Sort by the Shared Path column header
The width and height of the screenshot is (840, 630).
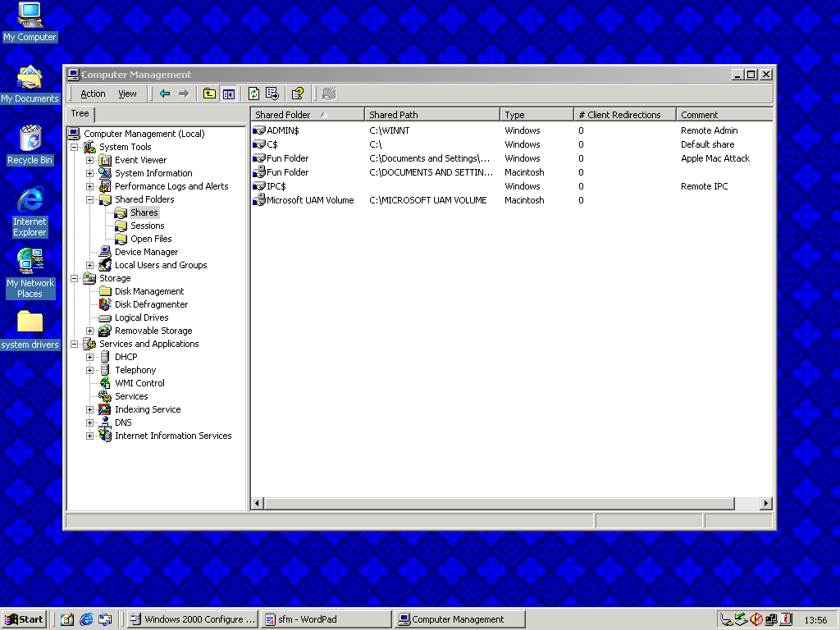(431, 115)
